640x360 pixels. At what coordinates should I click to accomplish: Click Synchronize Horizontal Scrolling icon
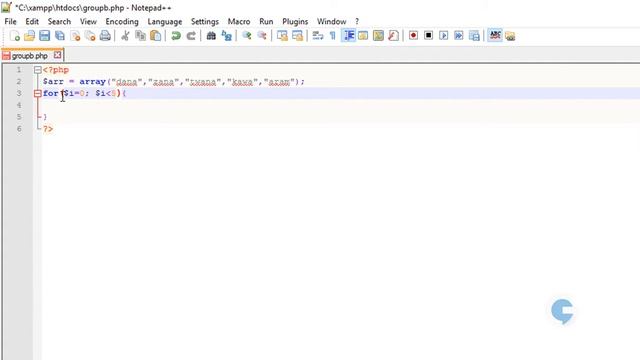click(298, 36)
